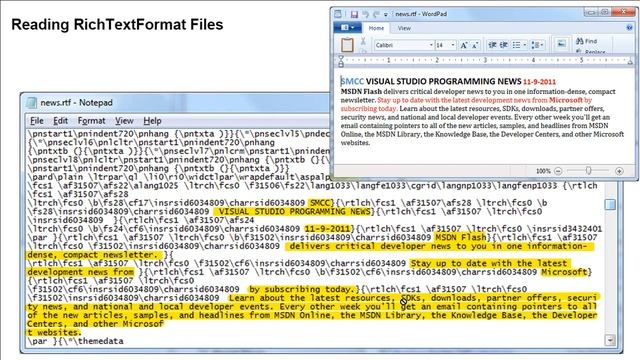640x360 pixels.
Task: Click the Line Spacing icon
Action: point(535,45)
